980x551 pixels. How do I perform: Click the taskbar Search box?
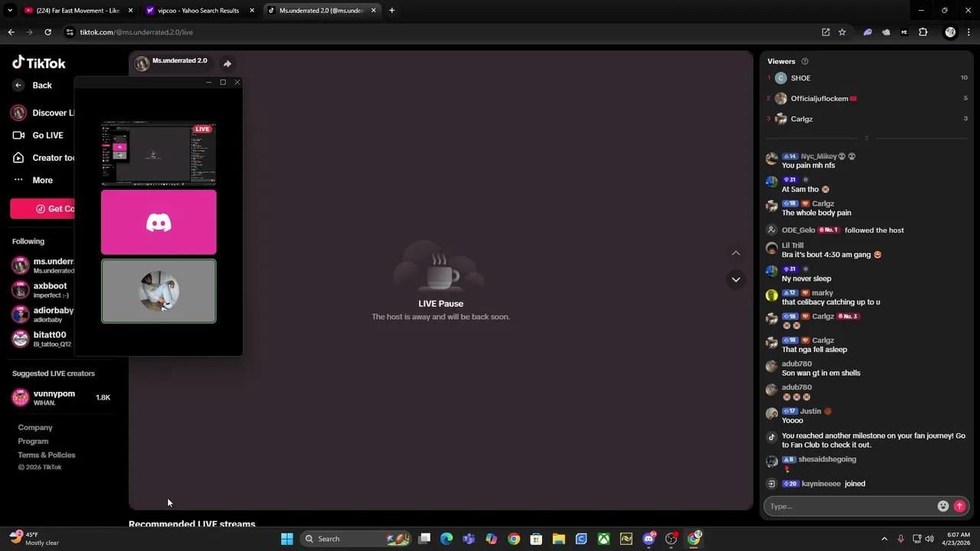[356, 539]
